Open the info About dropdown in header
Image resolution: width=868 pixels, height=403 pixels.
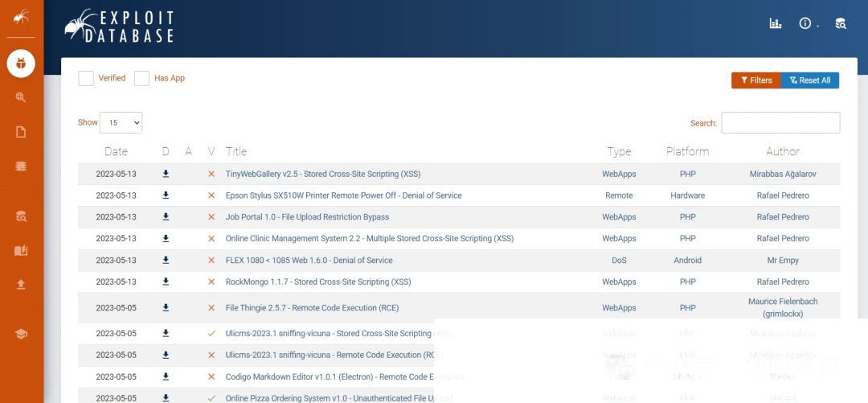[x=809, y=23]
